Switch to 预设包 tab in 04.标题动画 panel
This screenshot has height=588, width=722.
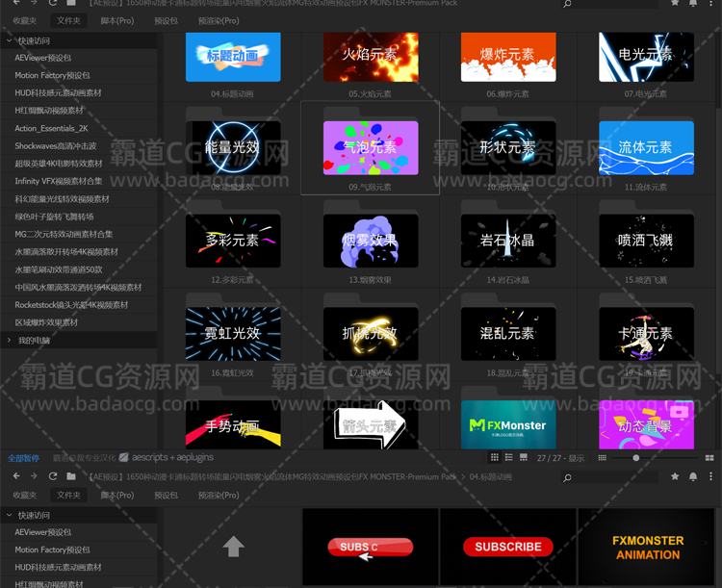point(166,495)
